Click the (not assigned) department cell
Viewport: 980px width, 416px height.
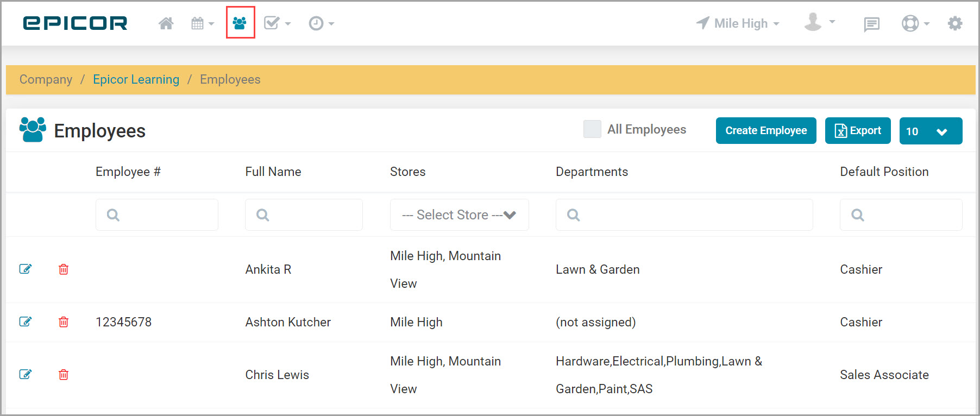click(596, 322)
